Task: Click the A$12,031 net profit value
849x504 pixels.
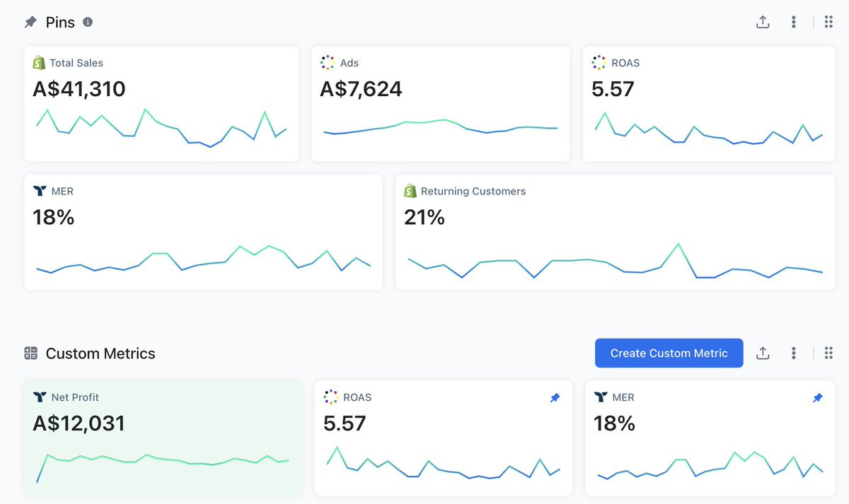Action: pyautogui.click(x=79, y=423)
